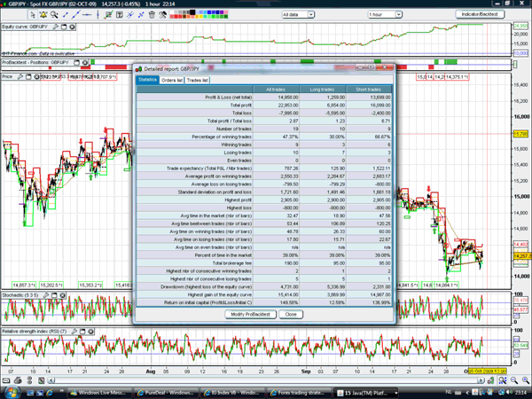Pick the black color swatch
The image size is (532, 399).
tap(192, 12)
